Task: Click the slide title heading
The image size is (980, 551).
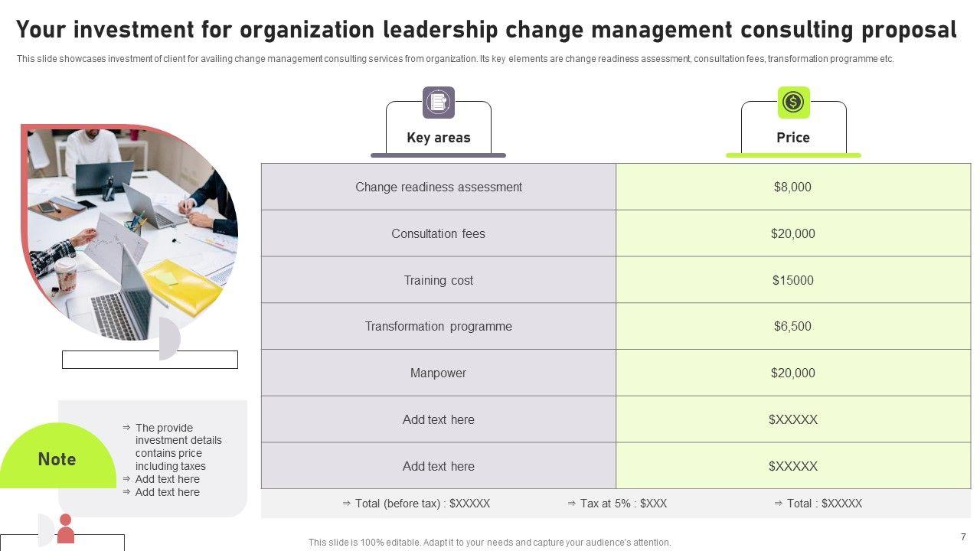Action: click(x=486, y=30)
